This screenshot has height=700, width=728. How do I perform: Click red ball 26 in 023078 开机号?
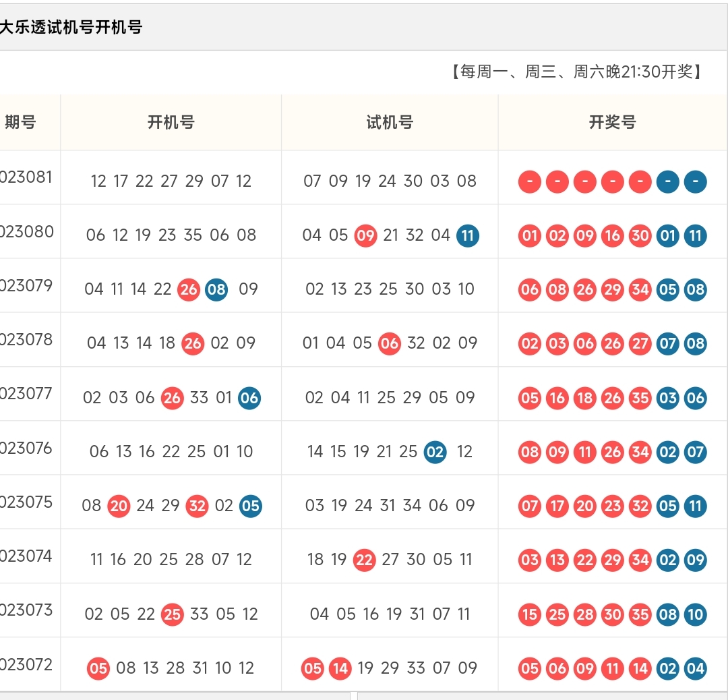pyautogui.click(x=193, y=343)
